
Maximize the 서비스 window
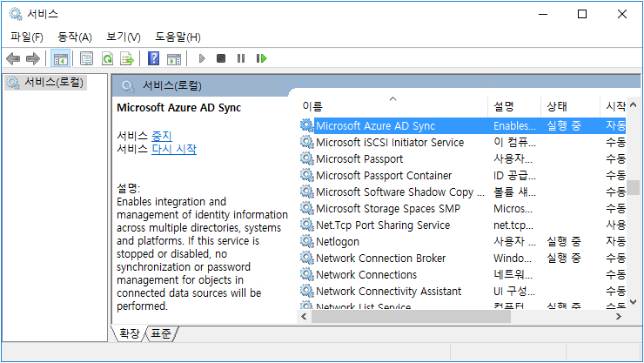pos(582,15)
